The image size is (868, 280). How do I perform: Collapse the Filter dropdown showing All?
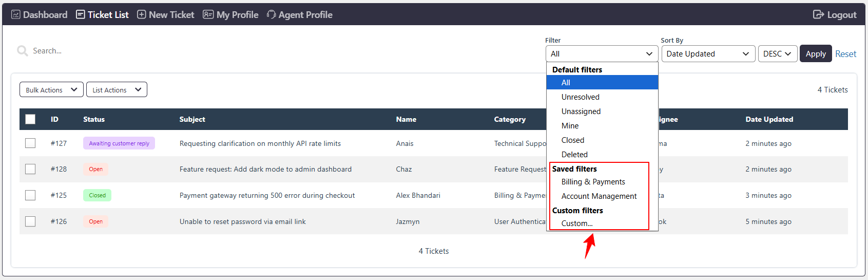602,53
